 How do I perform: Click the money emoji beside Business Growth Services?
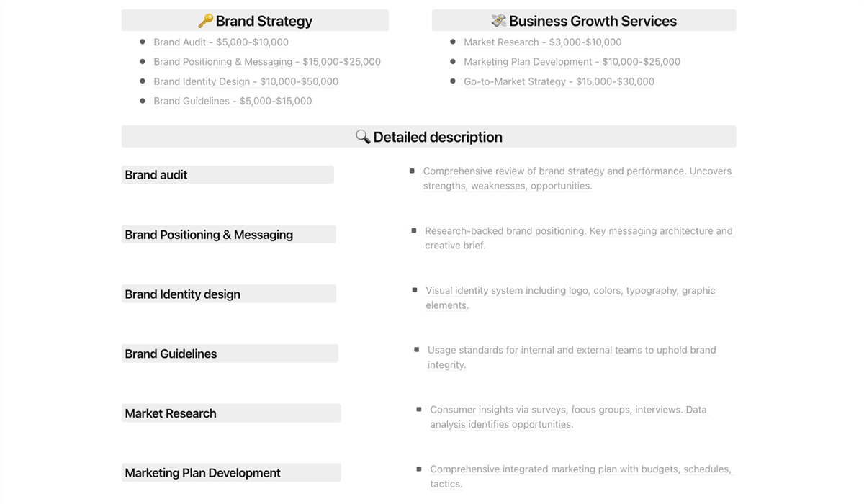pyautogui.click(x=498, y=21)
